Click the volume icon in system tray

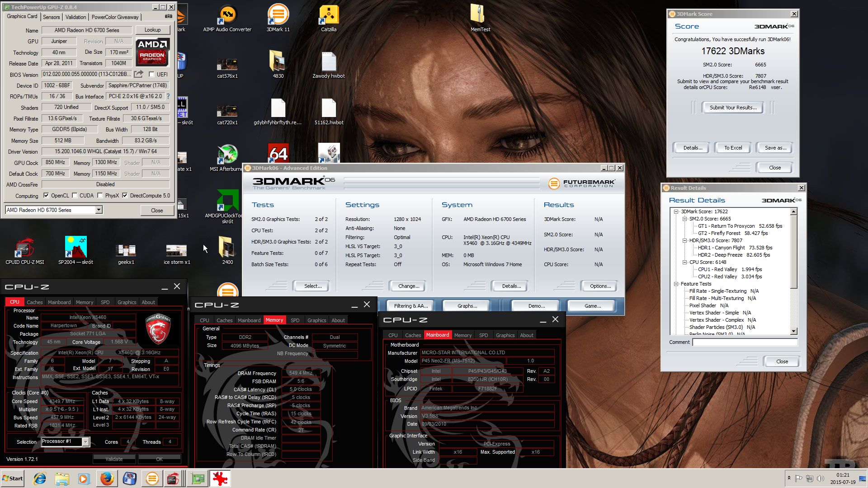point(821,479)
